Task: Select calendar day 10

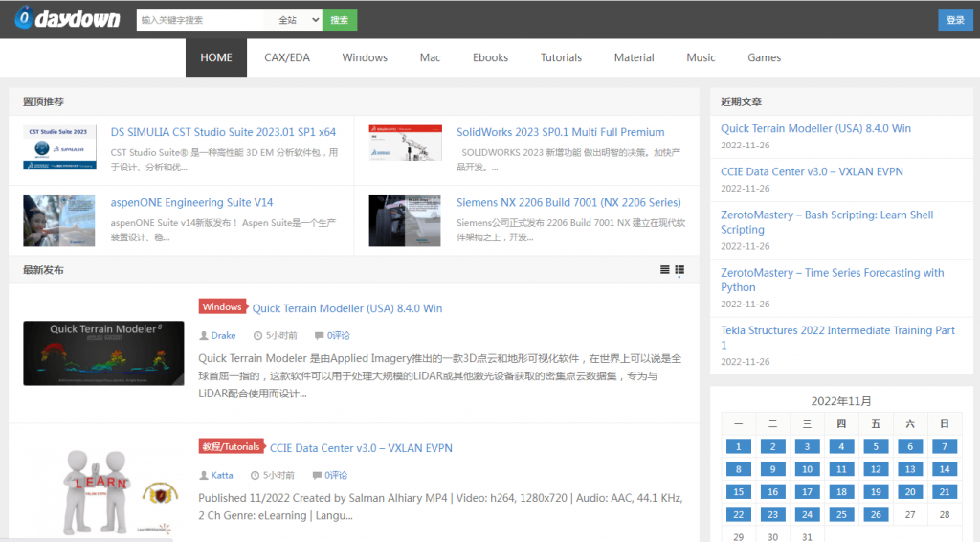Action: point(807,469)
